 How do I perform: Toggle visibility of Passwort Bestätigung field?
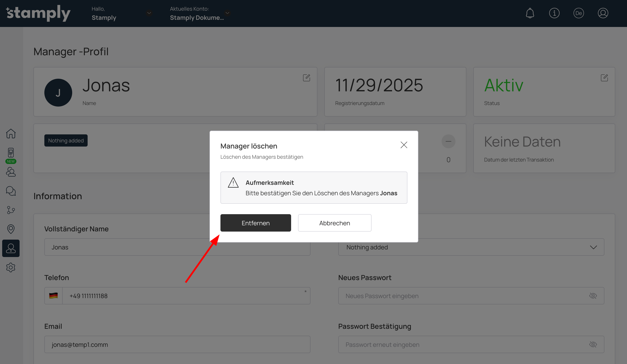593,345
